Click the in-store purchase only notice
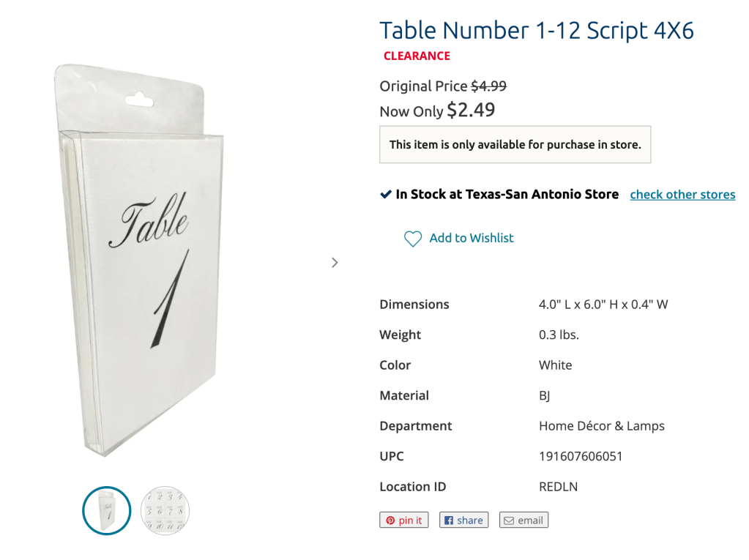Viewport: 749px width, 560px height. [x=515, y=145]
